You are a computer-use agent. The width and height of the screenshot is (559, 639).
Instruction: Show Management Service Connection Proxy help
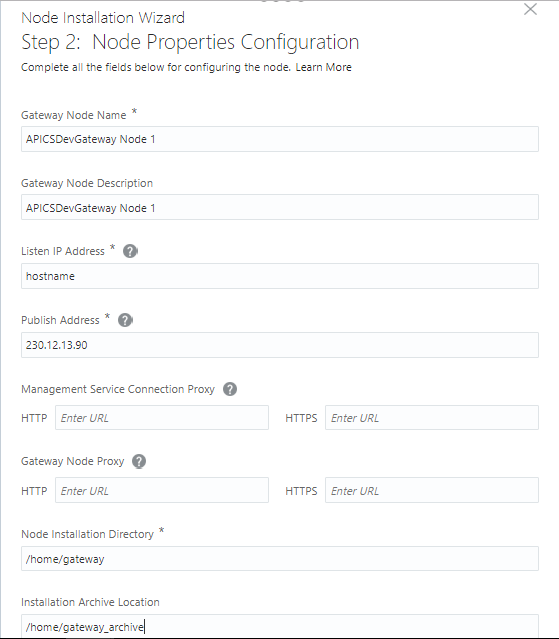pos(230,389)
